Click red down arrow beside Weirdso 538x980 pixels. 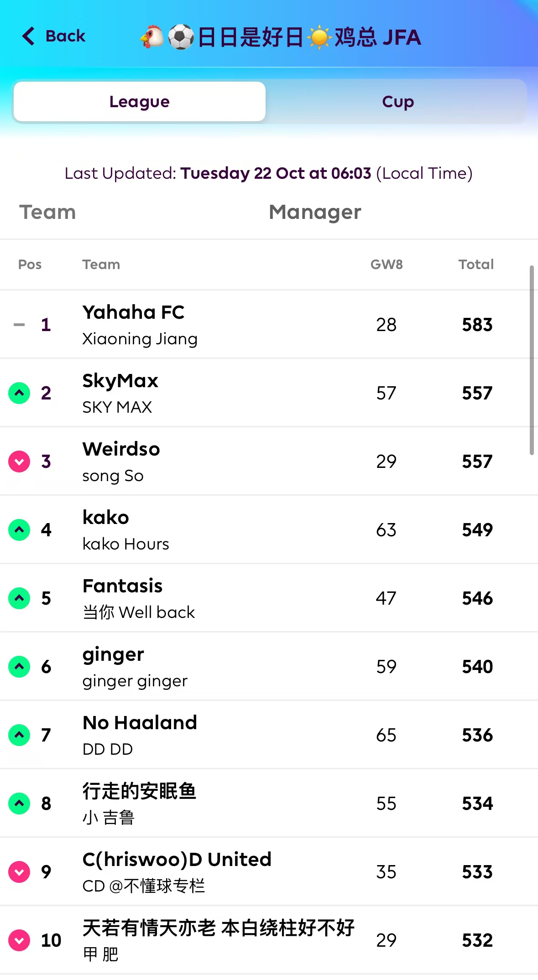19,461
